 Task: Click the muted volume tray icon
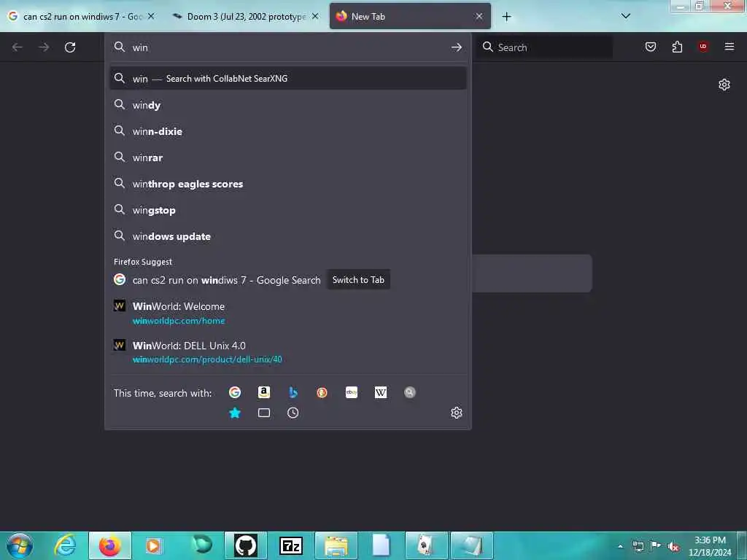pyautogui.click(x=673, y=546)
